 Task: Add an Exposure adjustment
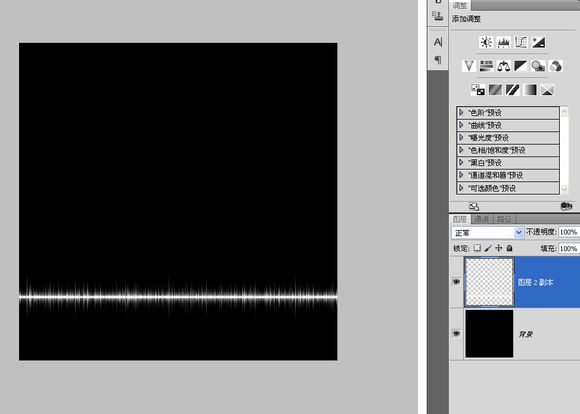538,43
